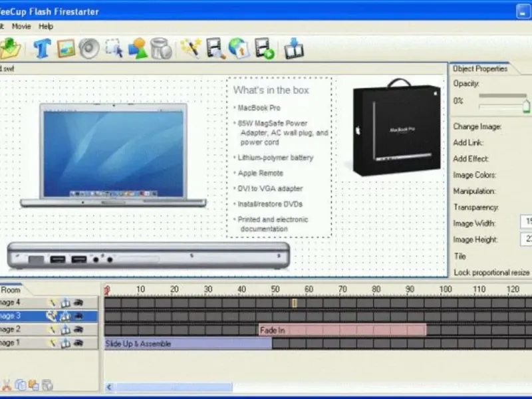Choose the selection pointer tool
The width and height of the screenshot is (532, 399).
(x=114, y=49)
